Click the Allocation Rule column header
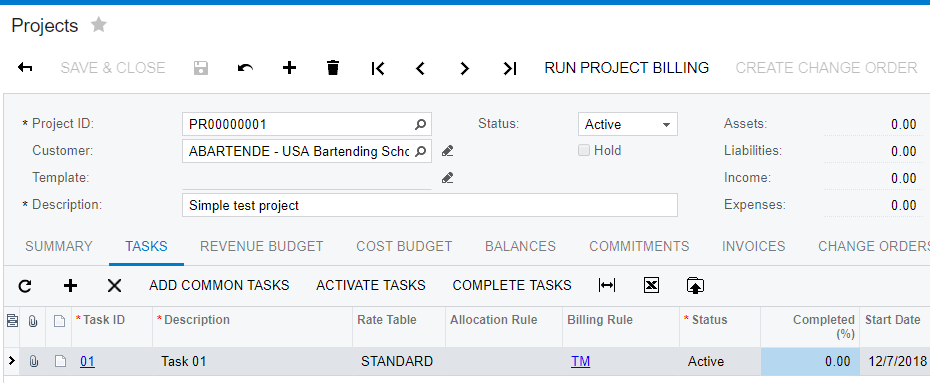The image size is (930, 383). (x=504, y=327)
